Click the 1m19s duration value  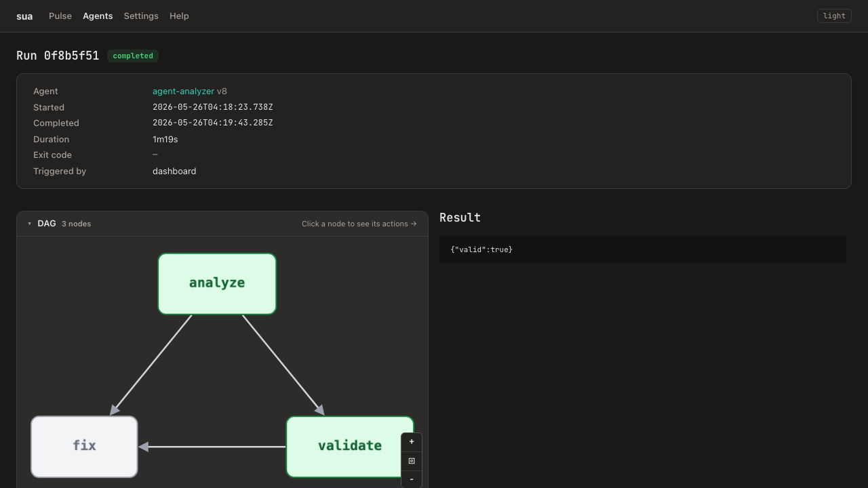165,139
